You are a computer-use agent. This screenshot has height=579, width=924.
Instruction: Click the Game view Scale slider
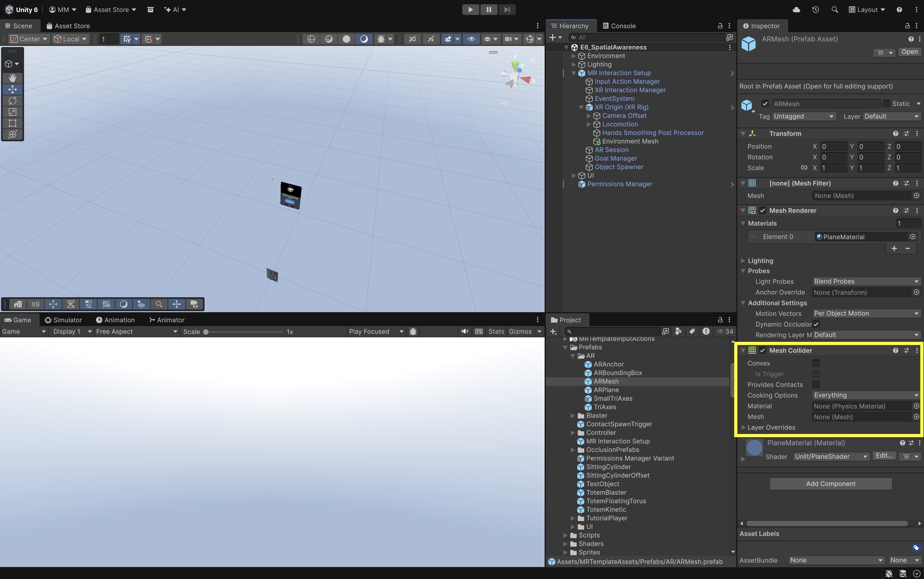click(x=244, y=332)
